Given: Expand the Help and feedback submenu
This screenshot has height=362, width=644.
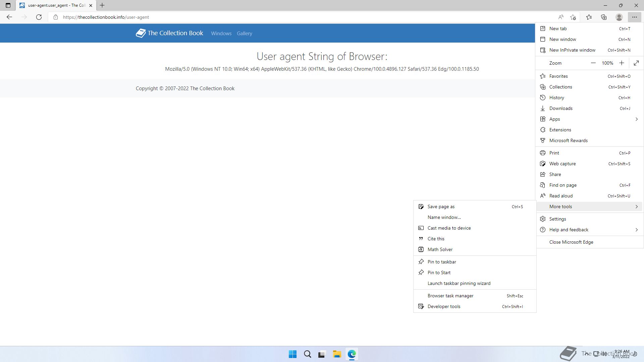Looking at the screenshot, I should click(589, 230).
